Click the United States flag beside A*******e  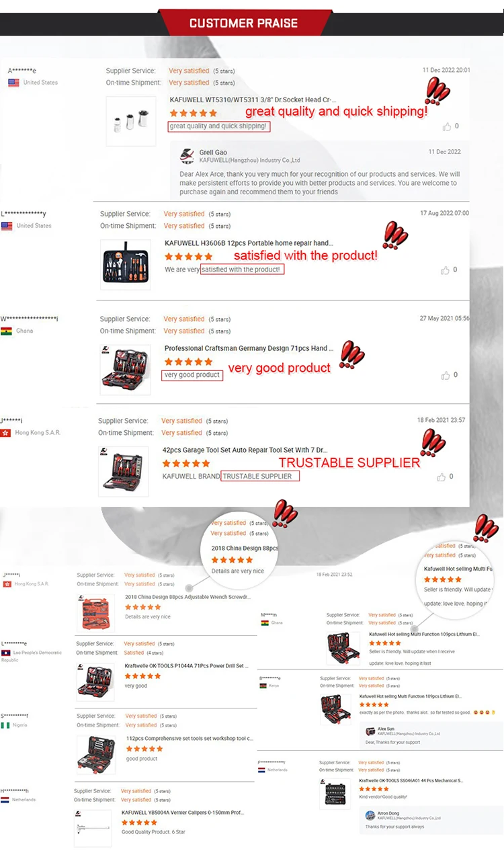coord(13,83)
